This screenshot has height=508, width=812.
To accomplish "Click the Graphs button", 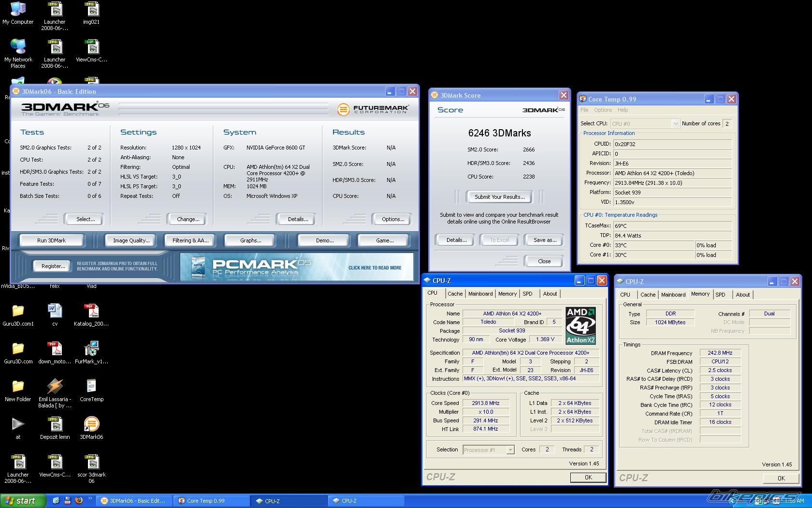I will pos(250,240).
